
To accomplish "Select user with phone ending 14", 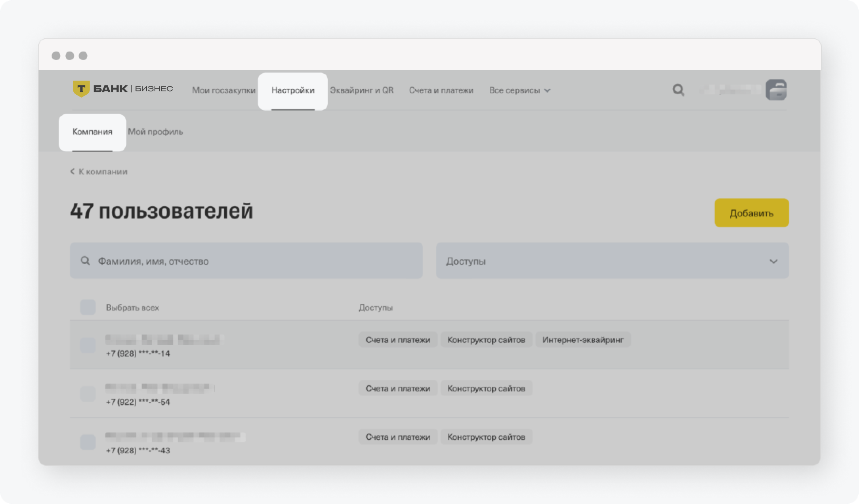I will [x=88, y=345].
